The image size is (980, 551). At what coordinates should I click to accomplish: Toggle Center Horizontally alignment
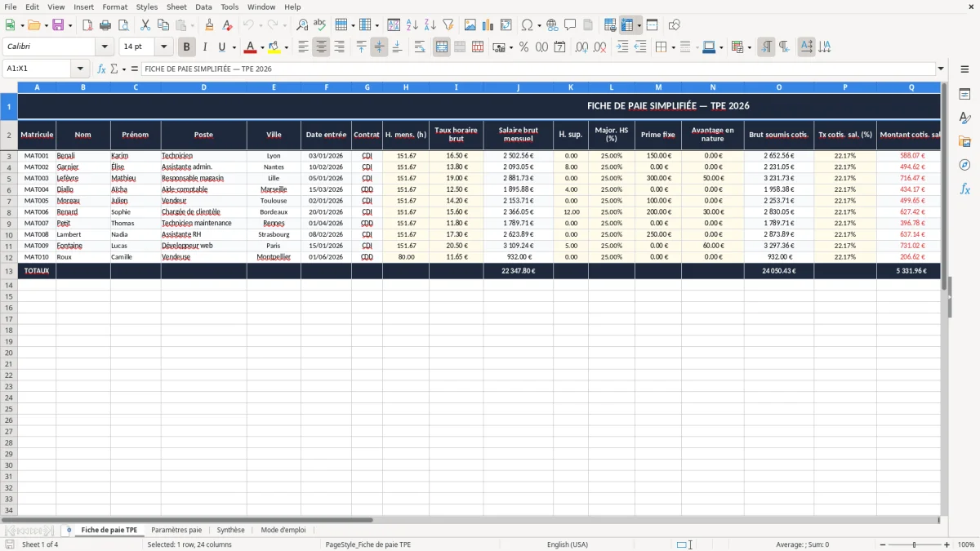(x=321, y=47)
